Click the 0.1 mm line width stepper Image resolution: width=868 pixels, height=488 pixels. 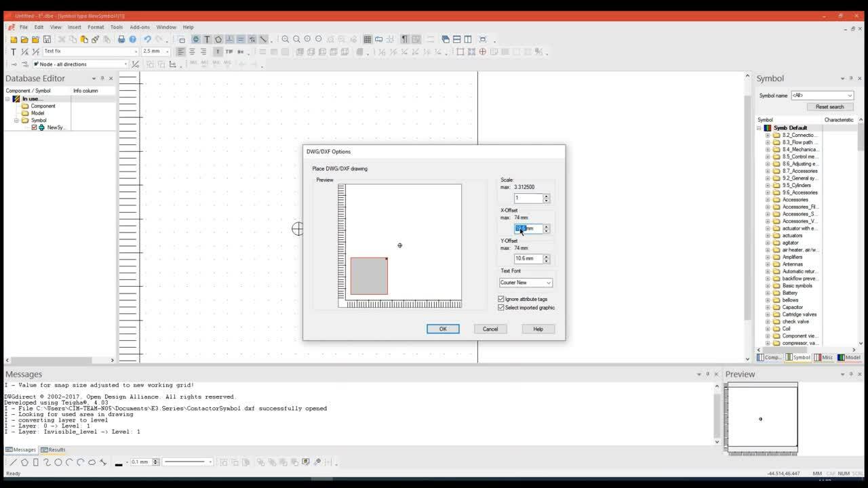pos(155,462)
